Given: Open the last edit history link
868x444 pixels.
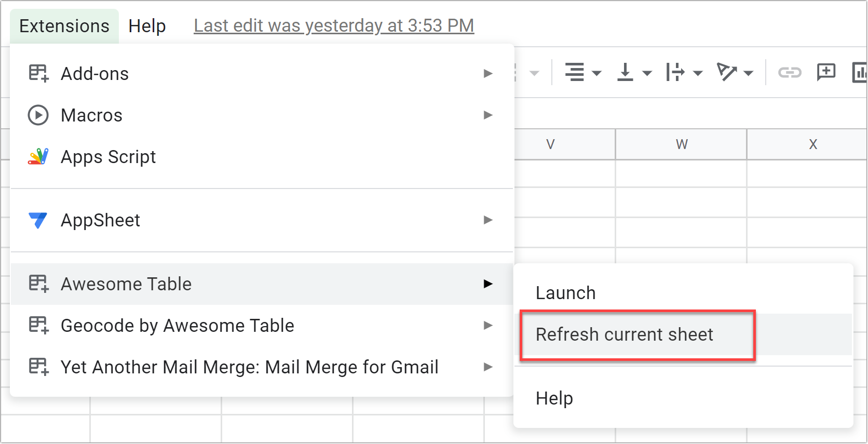Looking at the screenshot, I should tap(334, 26).
